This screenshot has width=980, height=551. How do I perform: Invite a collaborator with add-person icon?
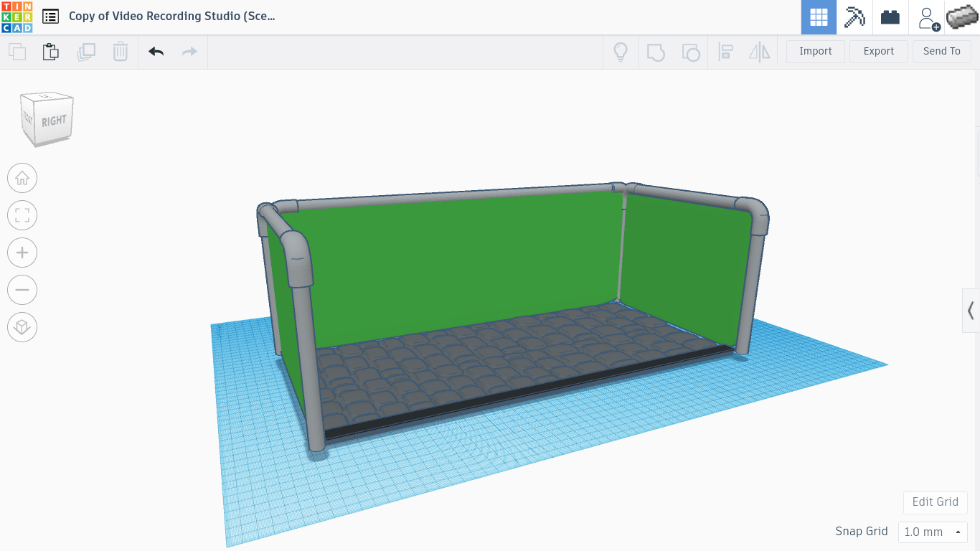coord(928,18)
